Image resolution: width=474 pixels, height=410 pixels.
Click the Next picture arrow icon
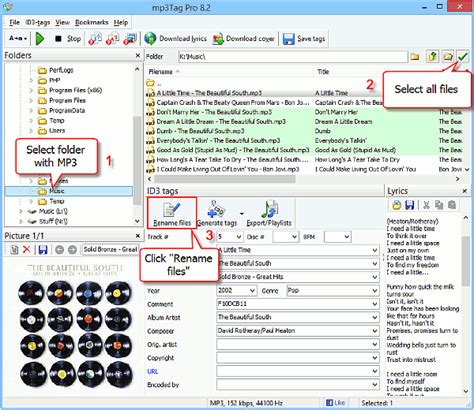[72, 249]
